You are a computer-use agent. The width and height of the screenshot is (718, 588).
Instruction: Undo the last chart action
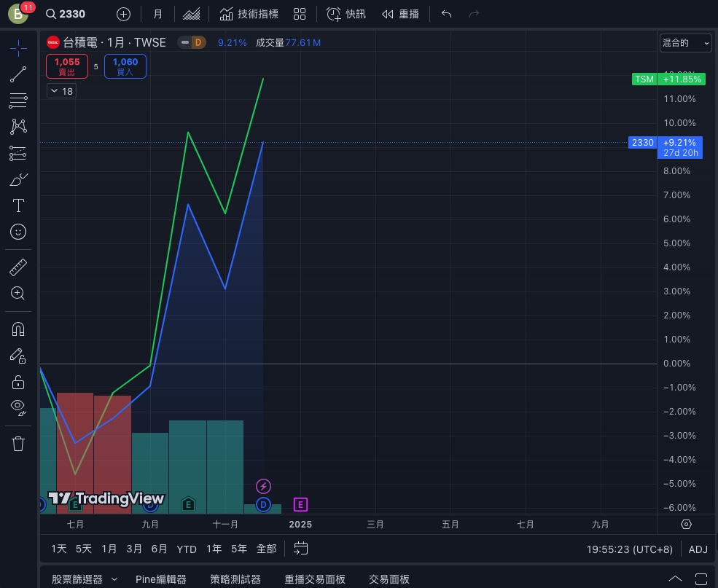click(x=446, y=14)
